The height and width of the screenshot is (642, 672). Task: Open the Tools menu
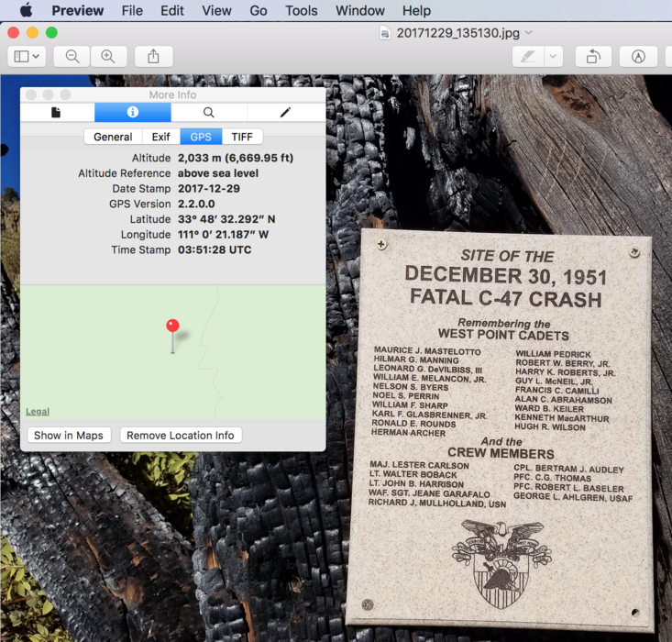point(301,11)
